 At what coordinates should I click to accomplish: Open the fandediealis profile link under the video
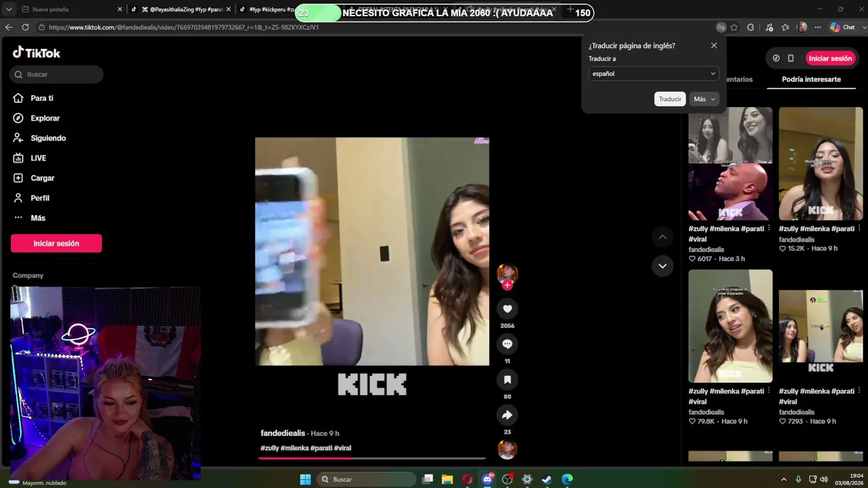[x=283, y=433]
